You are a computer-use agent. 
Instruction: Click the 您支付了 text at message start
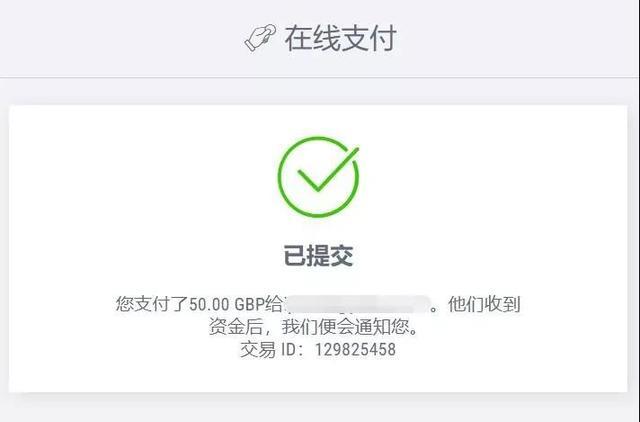pyautogui.click(x=152, y=304)
